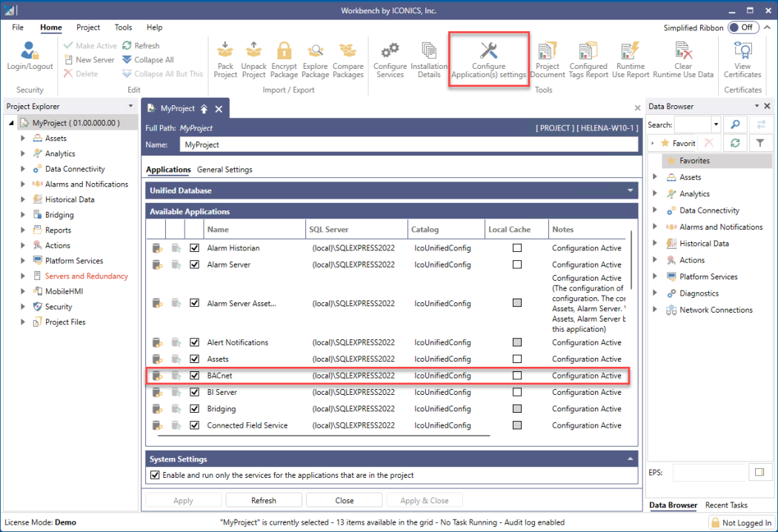Image resolution: width=778 pixels, height=532 pixels.
Task: Open the Encrypt Package tool
Action: click(x=284, y=59)
